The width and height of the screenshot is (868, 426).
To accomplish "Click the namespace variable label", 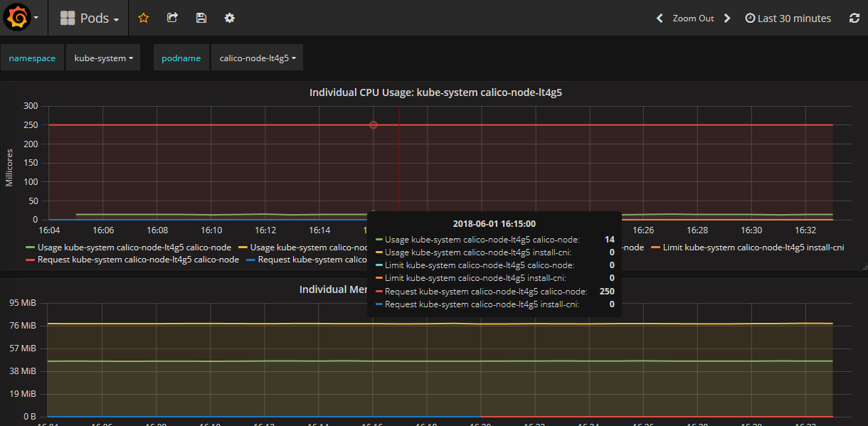I will pos(32,58).
